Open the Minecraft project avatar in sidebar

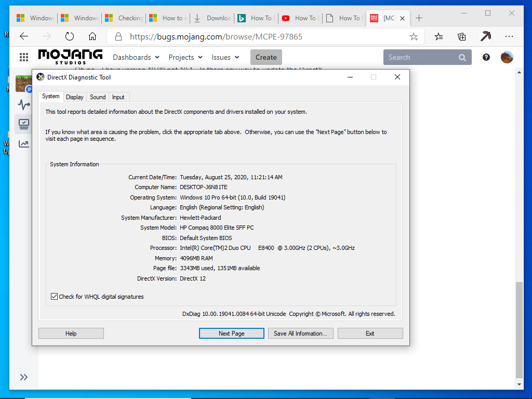[x=23, y=84]
